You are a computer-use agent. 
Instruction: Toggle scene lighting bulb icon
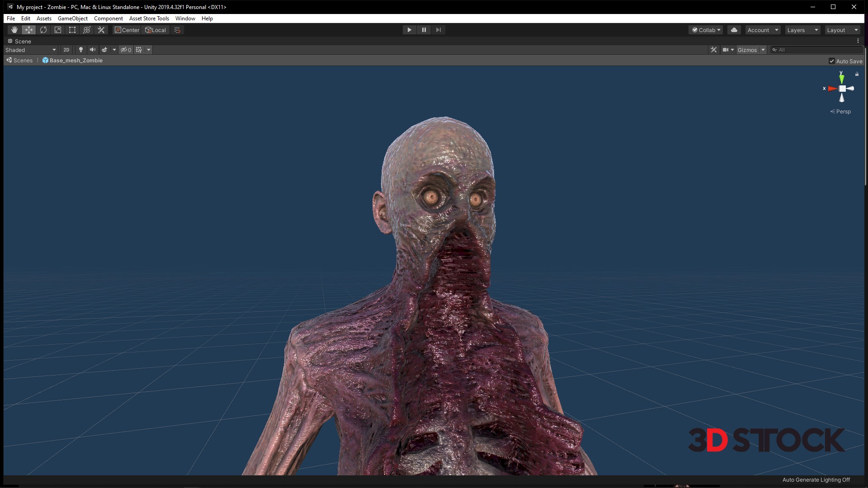[81, 50]
